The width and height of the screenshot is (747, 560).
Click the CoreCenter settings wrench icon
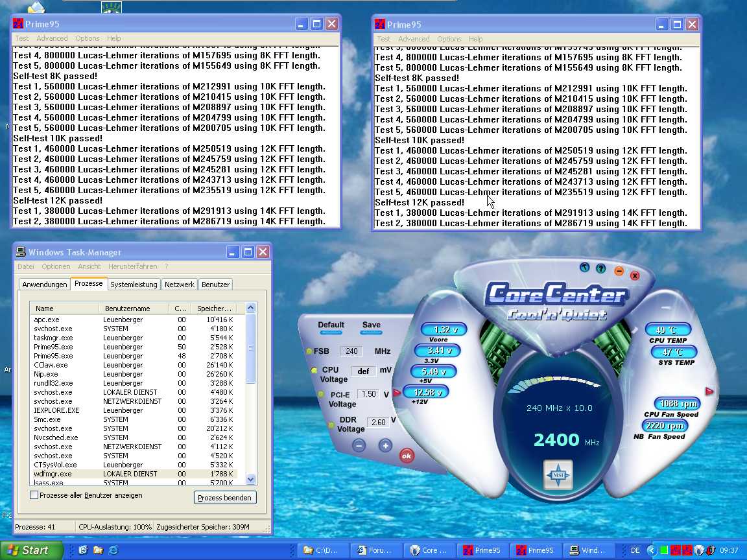coord(584,267)
